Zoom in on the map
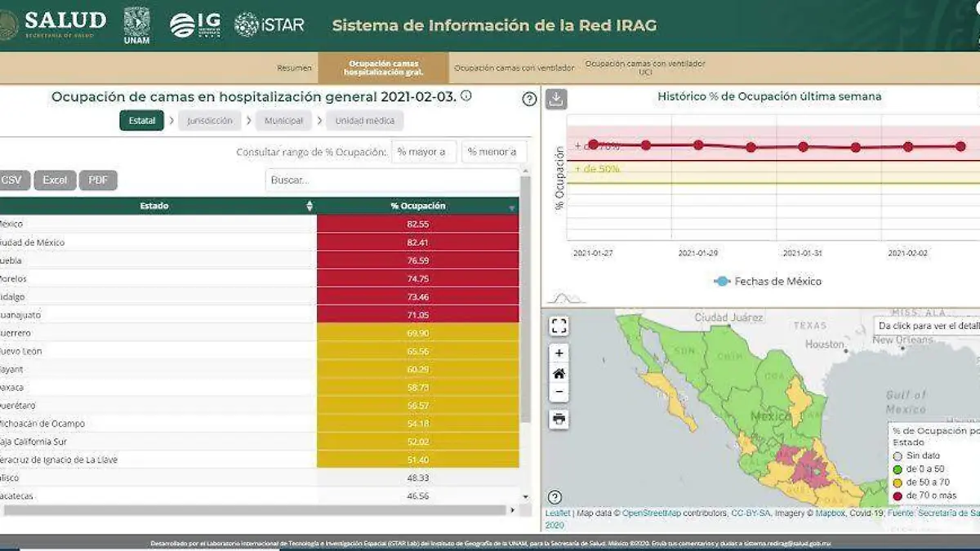The height and width of the screenshot is (551, 980). (559, 353)
